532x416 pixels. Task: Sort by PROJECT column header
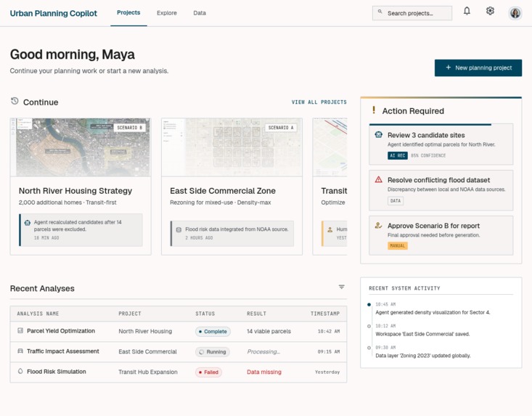pyautogui.click(x=130, y=314)
